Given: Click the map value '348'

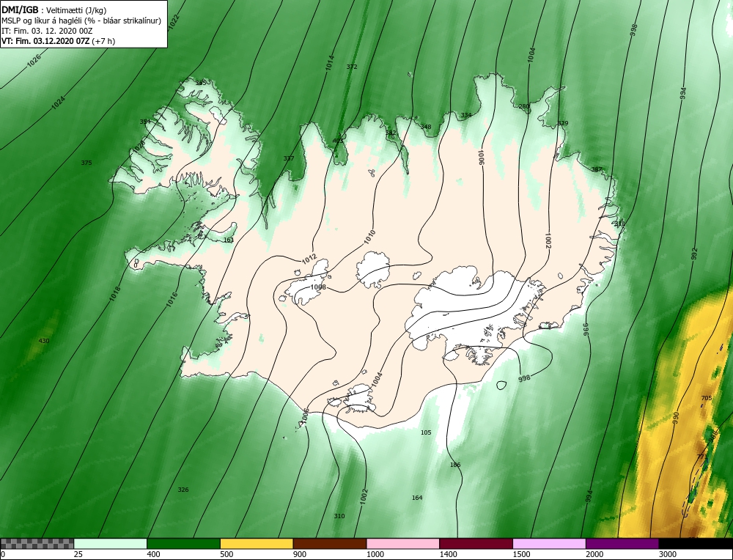Looking at the screenshot, I should (x=426, y=127).
